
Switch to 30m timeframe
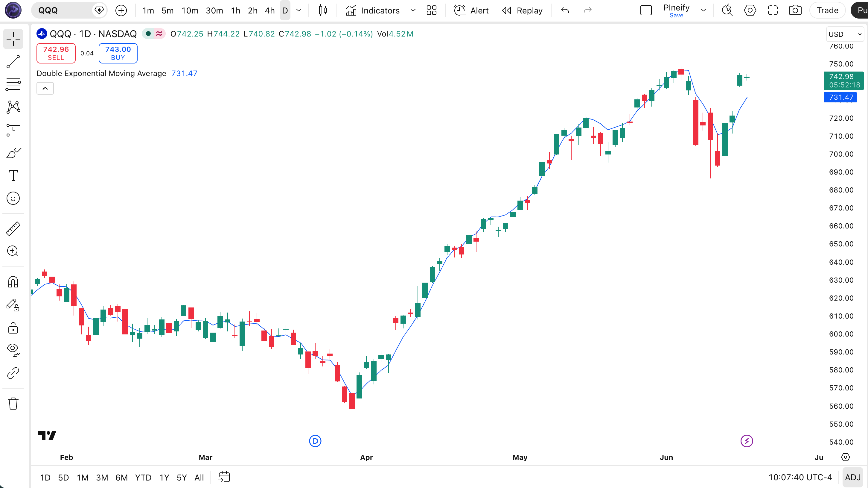(x=214, y=10)
